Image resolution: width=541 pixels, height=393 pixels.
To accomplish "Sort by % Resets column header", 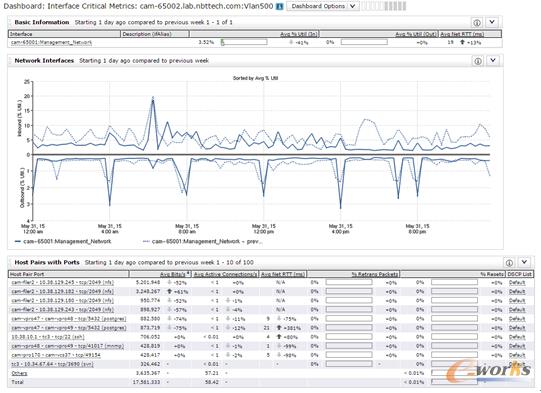I will pyautogui.click(x=492, y=274).
